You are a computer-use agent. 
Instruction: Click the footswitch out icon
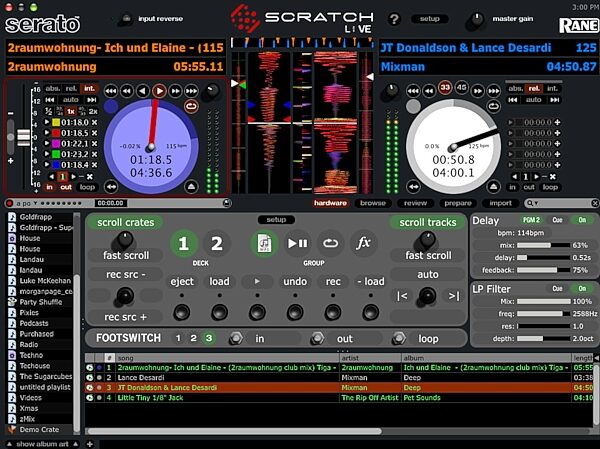point(317,338)
